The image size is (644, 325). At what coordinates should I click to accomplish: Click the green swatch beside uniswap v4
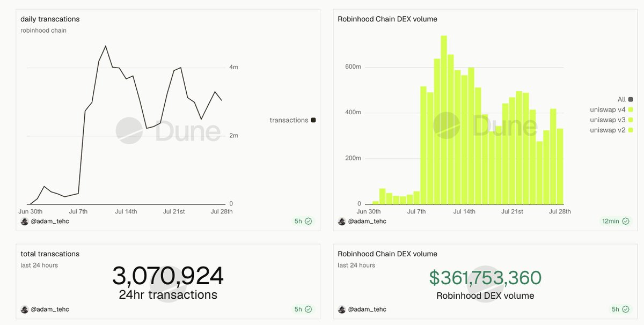click(631, 109)
